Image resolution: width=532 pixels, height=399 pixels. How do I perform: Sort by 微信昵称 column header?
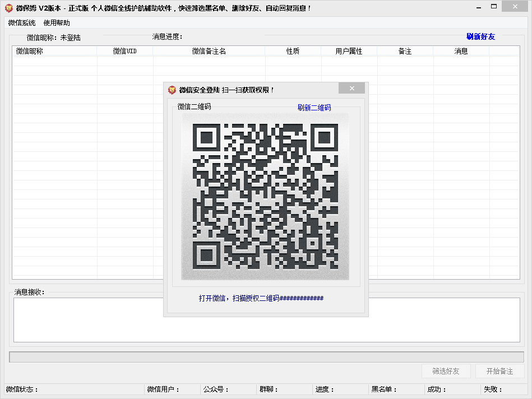tap(54, 51)
